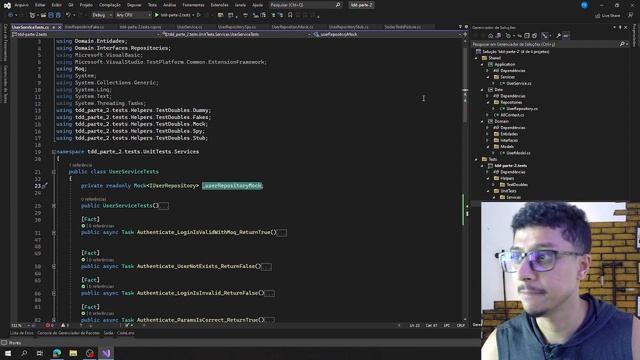
Task: Switch to the UserRepositoryMock.cs tab
Action: coord(292,27)
